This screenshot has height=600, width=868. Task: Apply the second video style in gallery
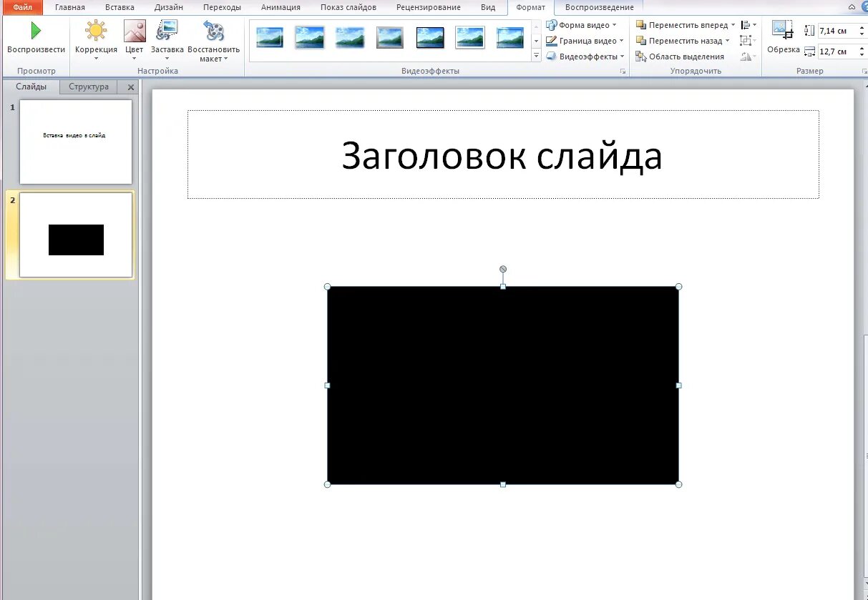[x=310, y=37]
